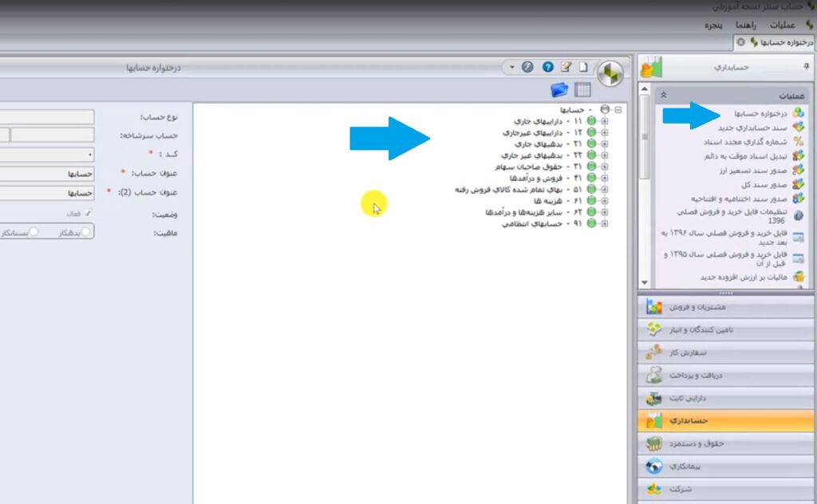Expand the ۳۱ حقوق صاحبان سهام node
The height and width of the screenshot is (504, 817).
point(605,167)
